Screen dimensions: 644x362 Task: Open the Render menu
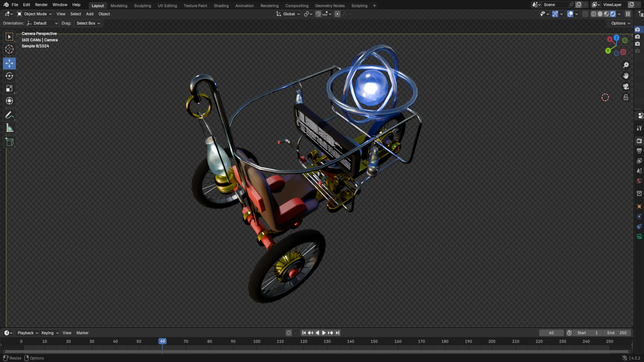coord(41,5)
